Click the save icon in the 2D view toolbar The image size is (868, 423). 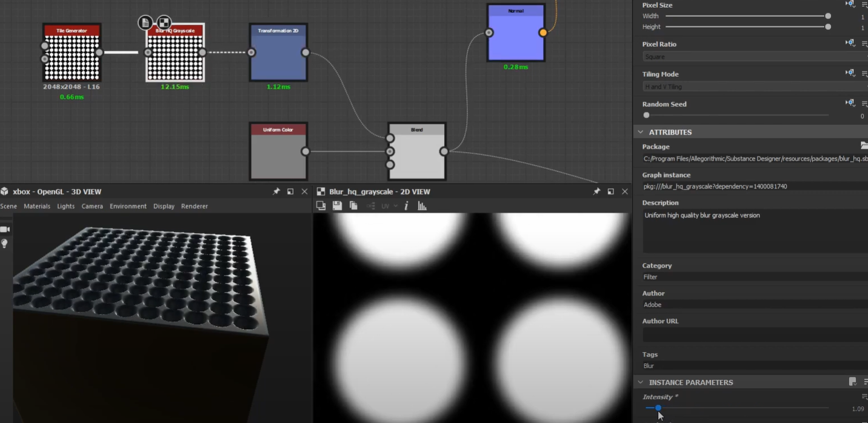point(337,205)
